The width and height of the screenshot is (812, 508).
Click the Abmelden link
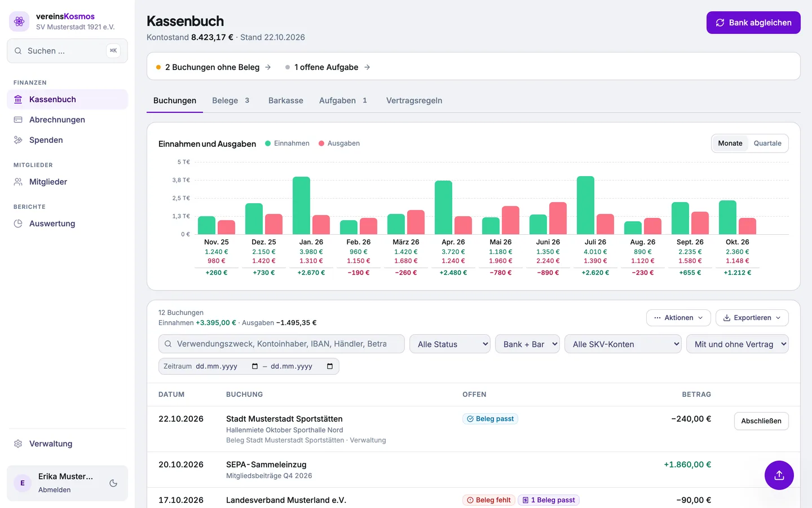55,490
